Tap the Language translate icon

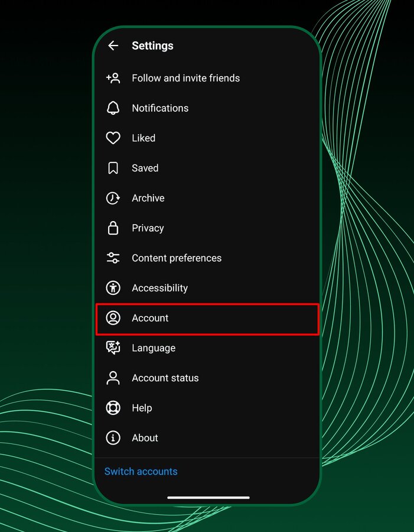pyautogui.click(x=113, y=348)
